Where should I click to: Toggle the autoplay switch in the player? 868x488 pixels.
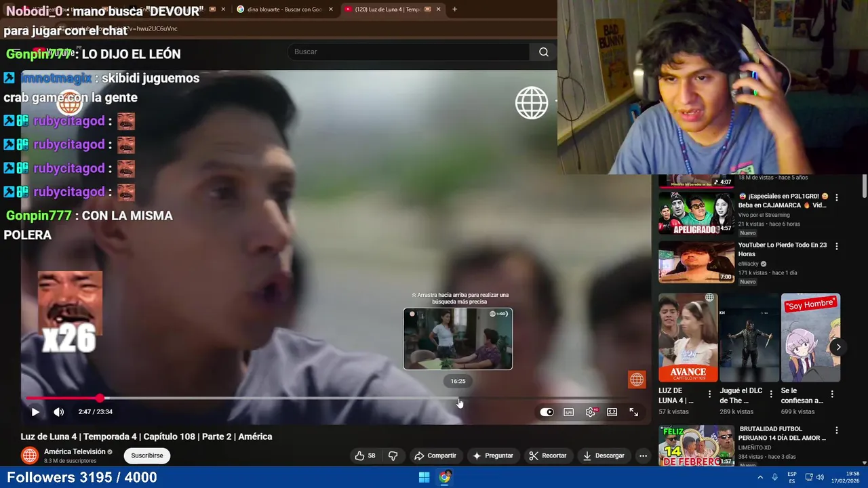pos(547,412)
